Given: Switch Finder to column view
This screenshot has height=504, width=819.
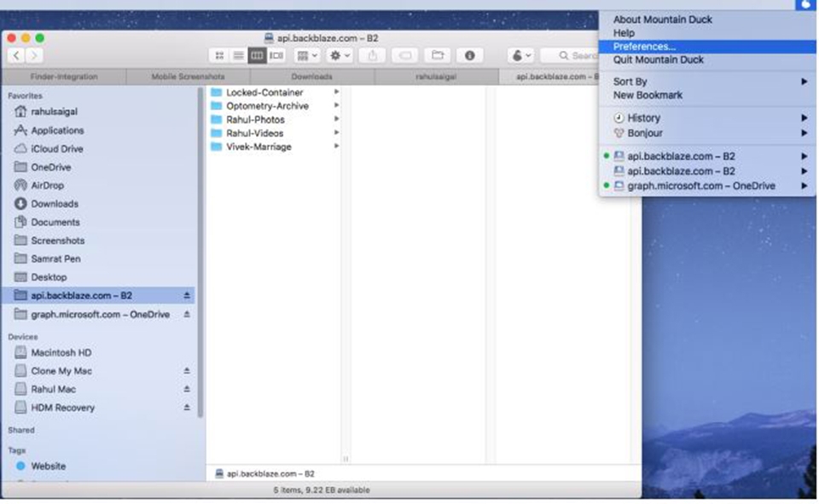Looking at the screenshot, I should 257,55.
